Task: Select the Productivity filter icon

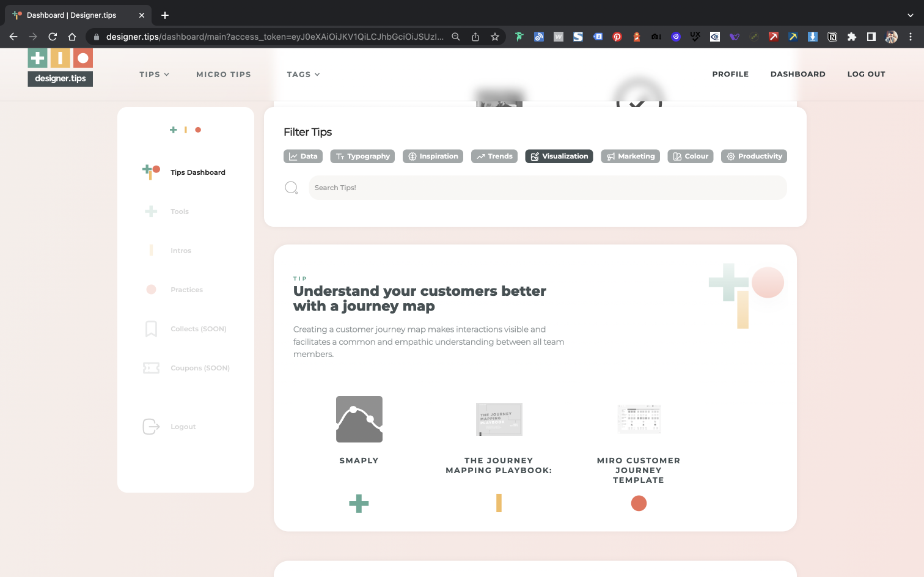Action: point(731,156)
